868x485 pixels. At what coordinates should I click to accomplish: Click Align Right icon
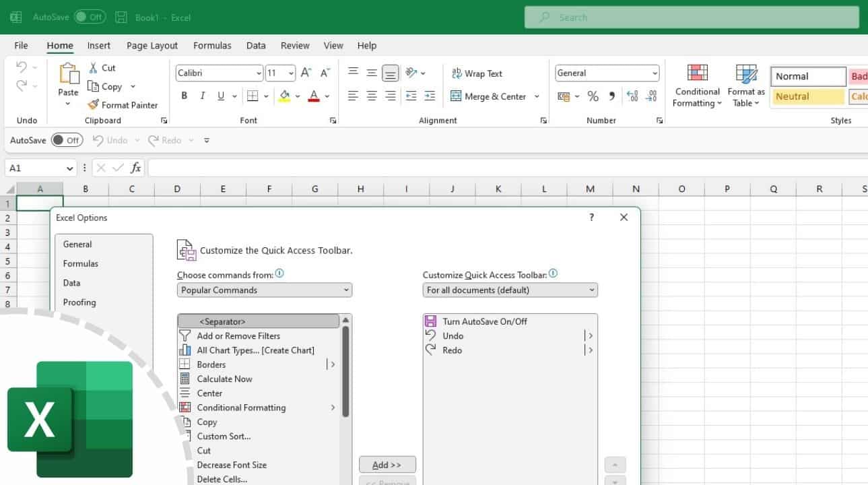391,96
